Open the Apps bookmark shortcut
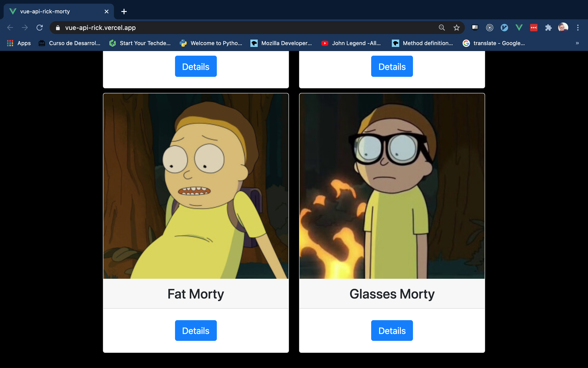Viewport: 588px width, 368px height. click(x=19, y=43)
